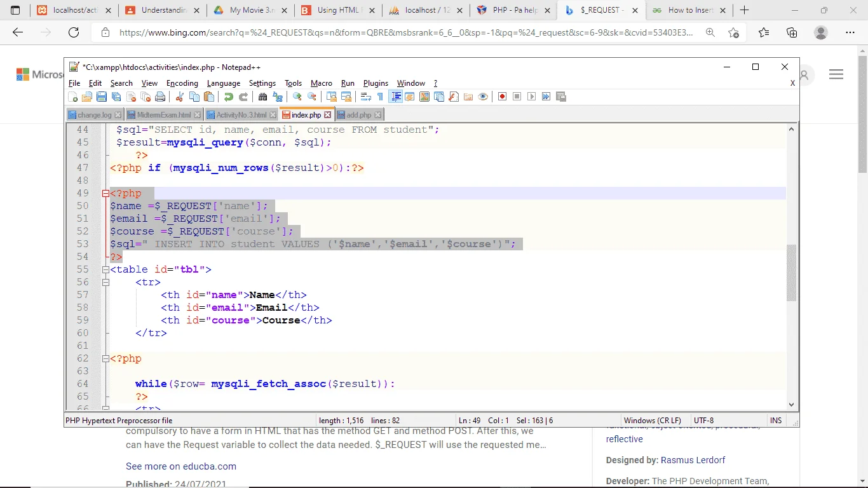Image resolution: width=868 pixels, height=488 pixels.
Task: Toggle synchronize vertical scrolling icon
Action: pos(332,97)
